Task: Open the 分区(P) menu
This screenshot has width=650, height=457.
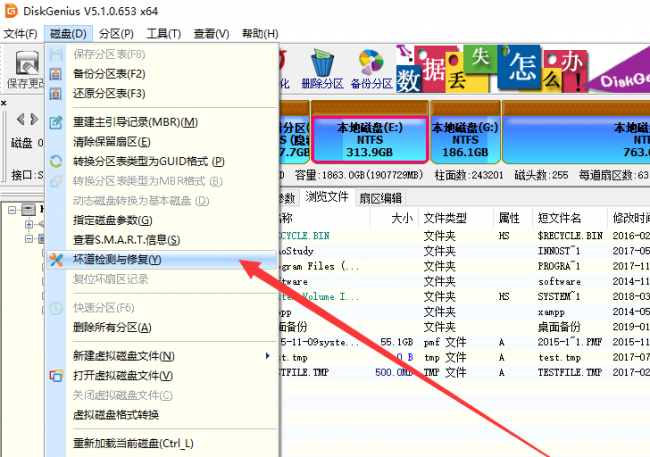Action: [116, 34]
